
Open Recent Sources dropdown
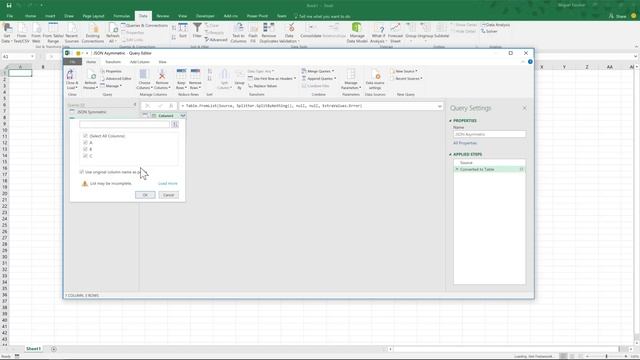point(406,78)
